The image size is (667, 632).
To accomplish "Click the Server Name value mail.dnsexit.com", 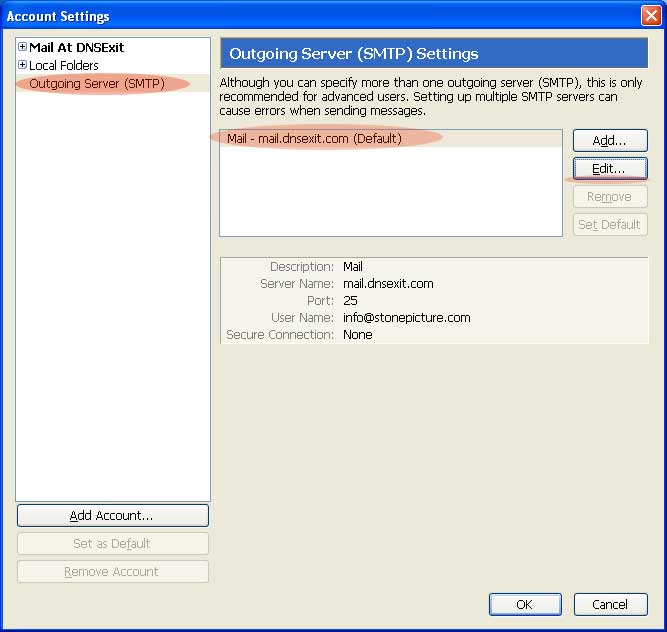I will 388,284.
